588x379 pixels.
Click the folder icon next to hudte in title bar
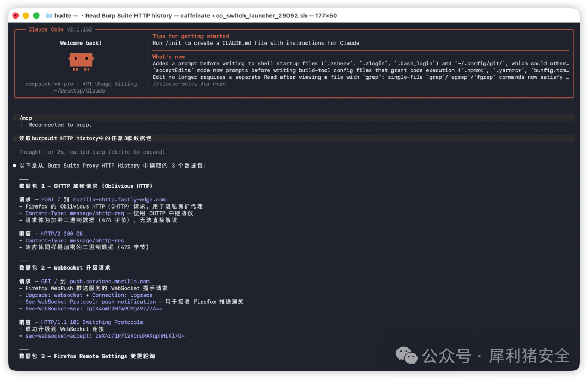click(x=49, y=15)
